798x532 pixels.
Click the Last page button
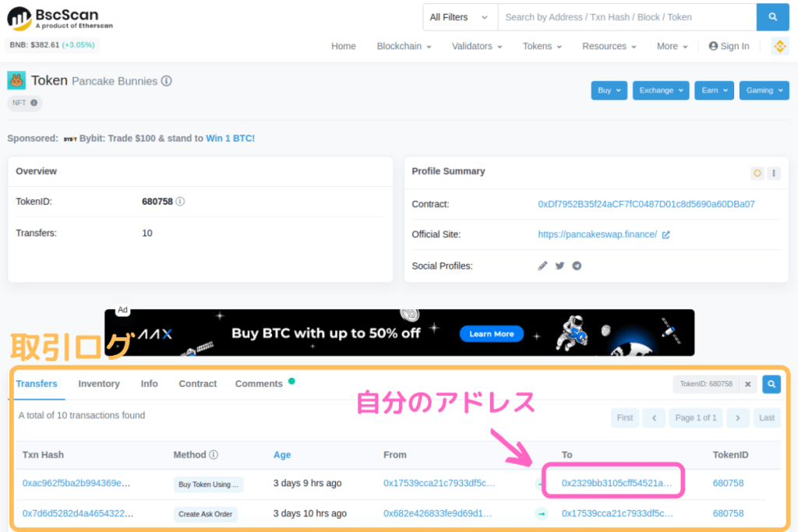(x=767, y=418)
